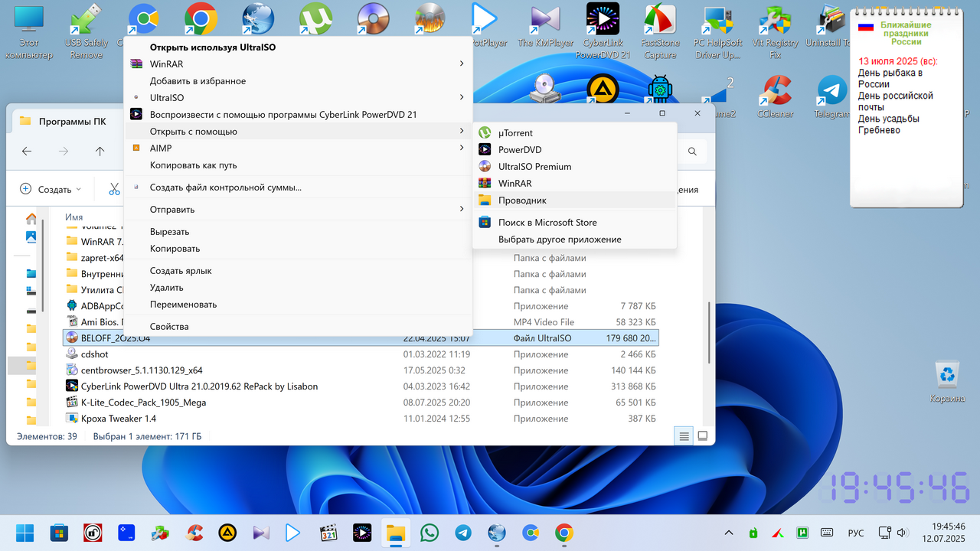Screen dimensions: 980x551
Task: Expand the Открыть с помощью submenu arrow
Action: [462, 132]
